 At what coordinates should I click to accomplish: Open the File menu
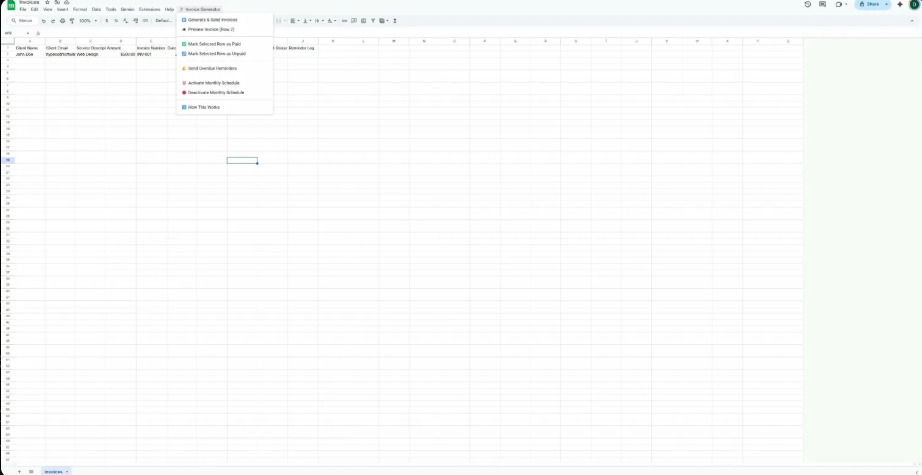click(23, 9)
